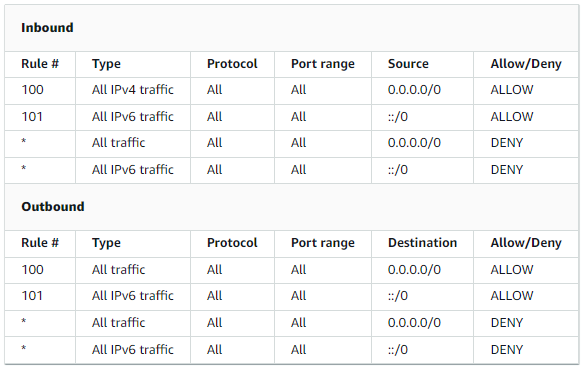Click the Outbound section heading

(x=53, y=207)
